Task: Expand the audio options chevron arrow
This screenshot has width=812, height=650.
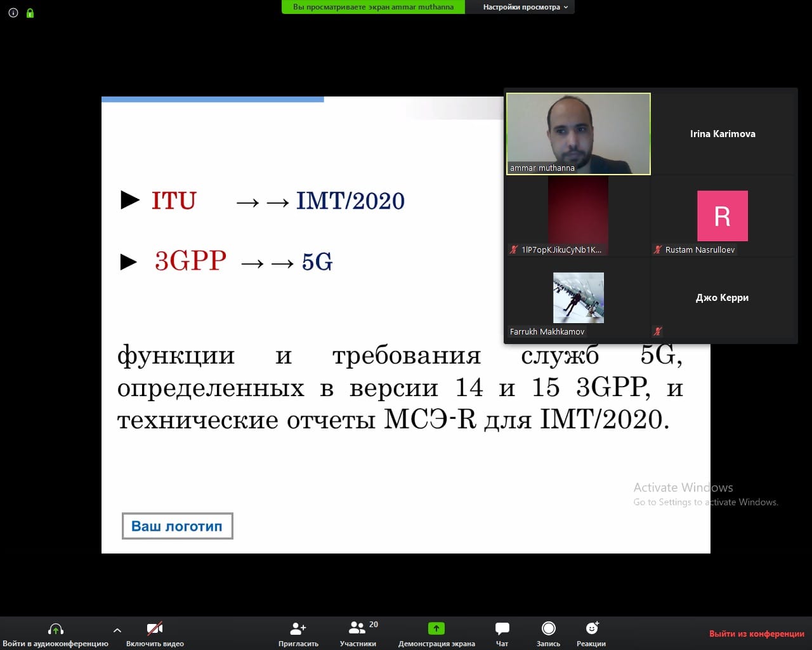Action: 117,630
